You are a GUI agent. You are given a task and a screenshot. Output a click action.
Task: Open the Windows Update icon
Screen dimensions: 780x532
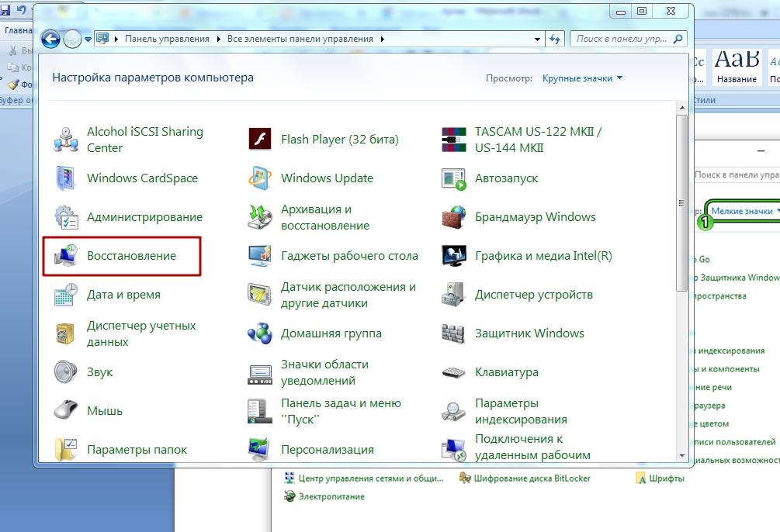pyautogui.click(x=260, y=178)
